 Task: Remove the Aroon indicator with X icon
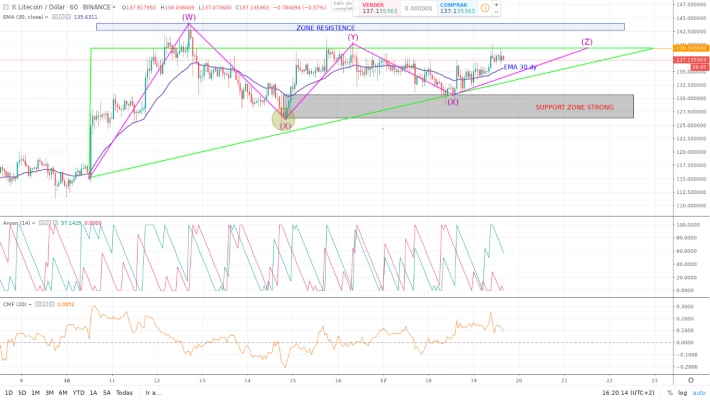pos(55,223)
